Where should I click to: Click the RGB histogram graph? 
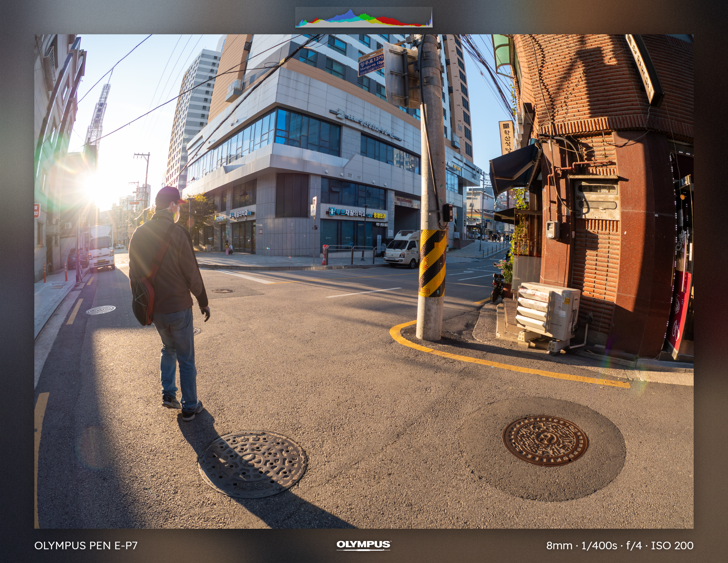[364, 17]
